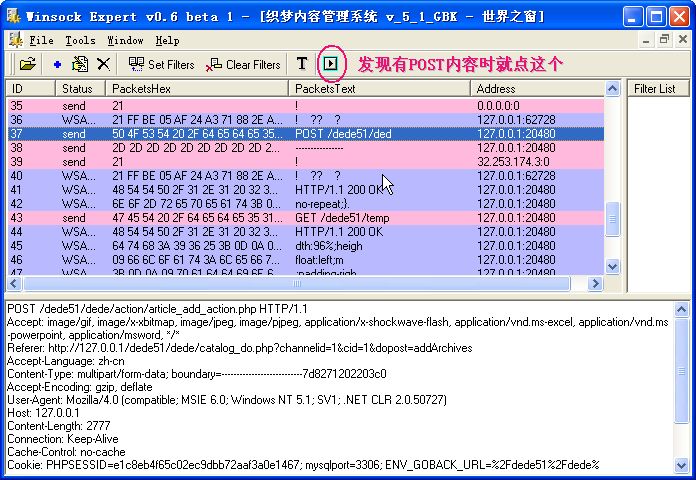This screenshot has height=480, width=696.
Task: Click detail pane scroll down arrow
Action: 681,465
